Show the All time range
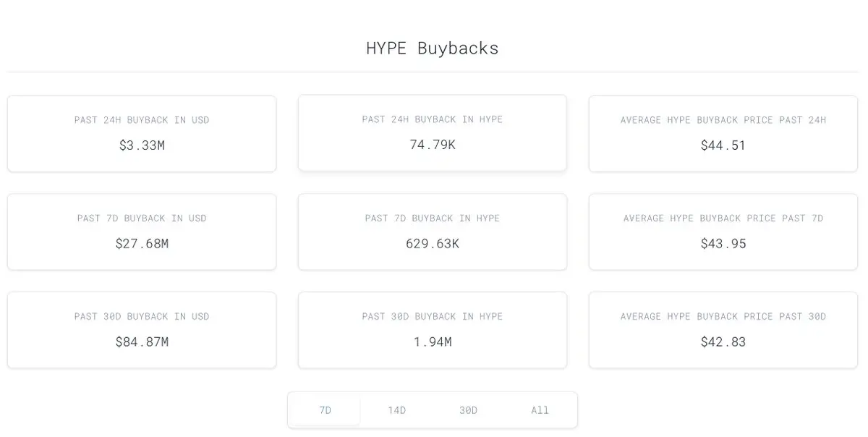 540,410
